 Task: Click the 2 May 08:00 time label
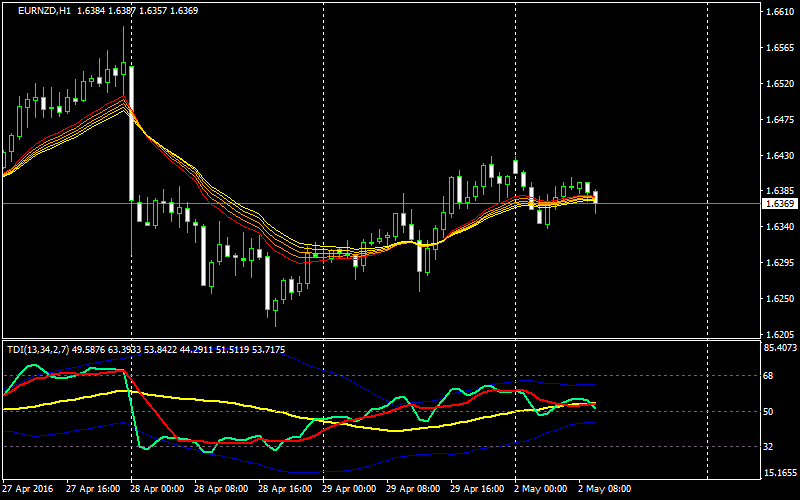(605, 489)
